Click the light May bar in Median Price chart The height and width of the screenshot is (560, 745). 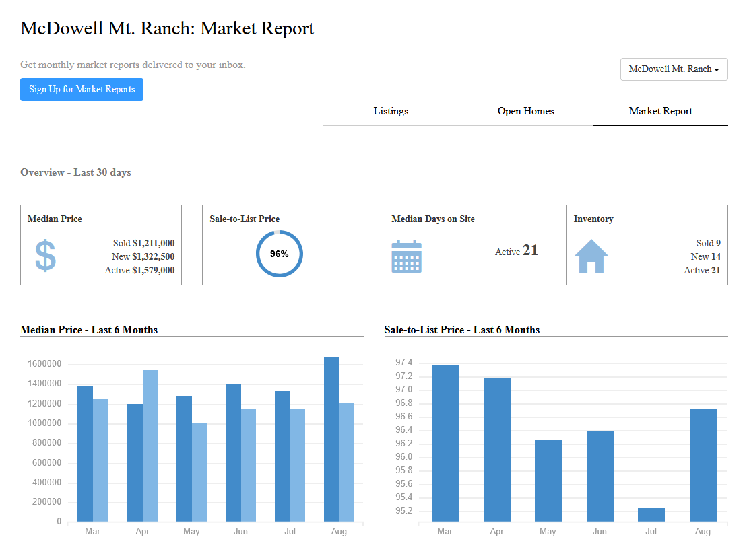point(199,473)
